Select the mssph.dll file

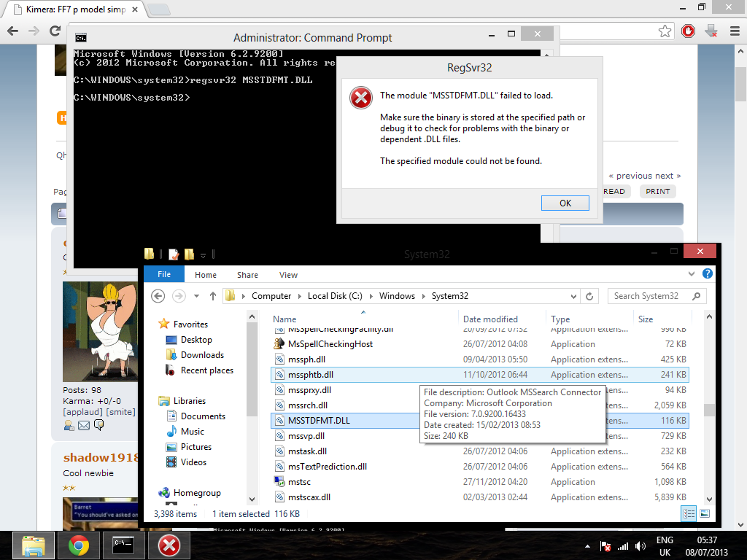(480, 359)
